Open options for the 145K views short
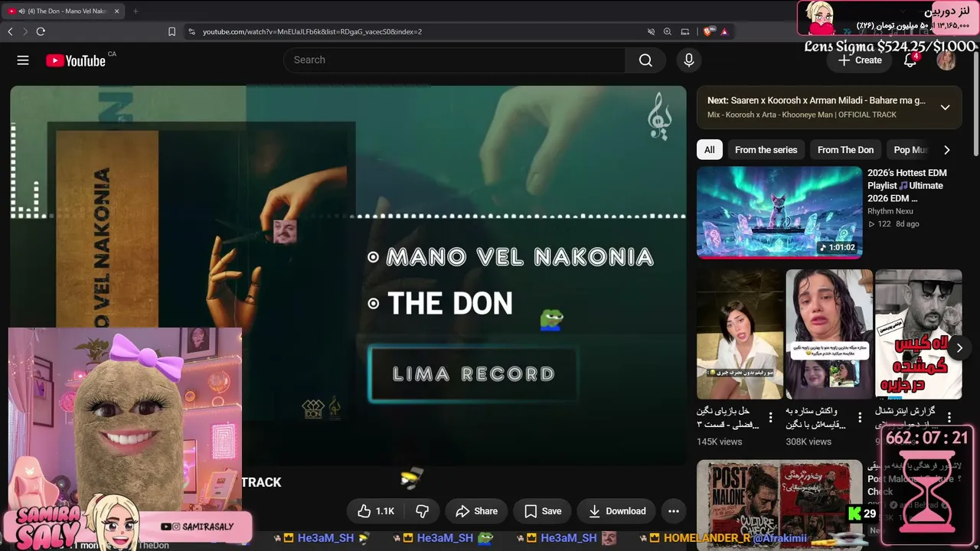Viewport: 980px width, 551px height. 771,418
